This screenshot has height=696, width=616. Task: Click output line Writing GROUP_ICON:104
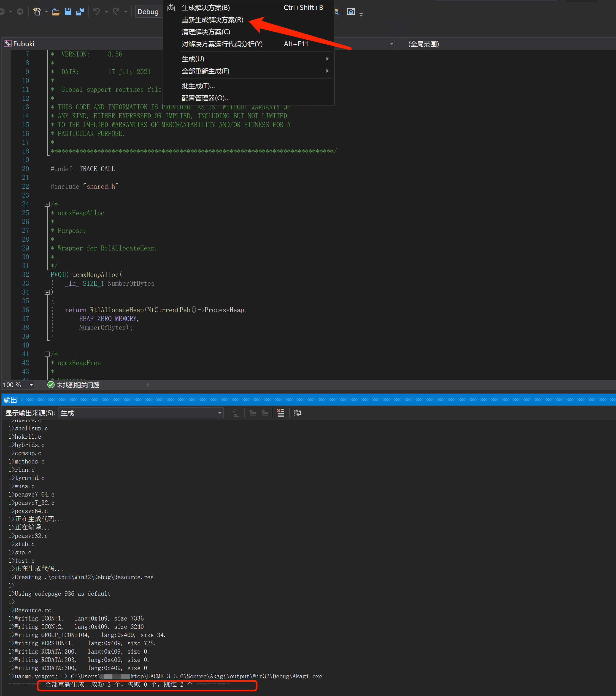click(87, 635)
